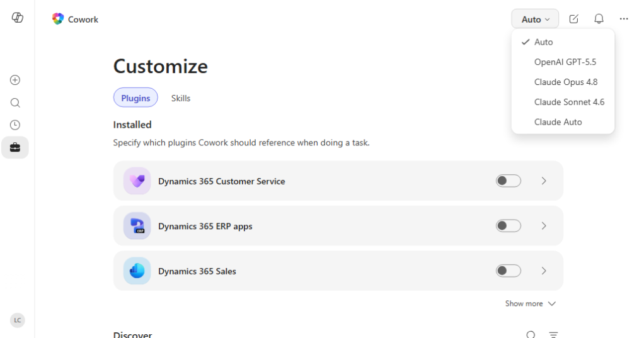
Task: Turn on Dynamics 365 Sales plugin switch
Action: tap(508, 271)
